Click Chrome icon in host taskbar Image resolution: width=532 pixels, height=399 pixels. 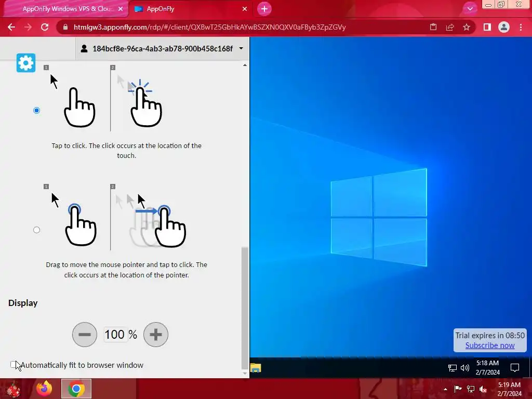point(76,389)
